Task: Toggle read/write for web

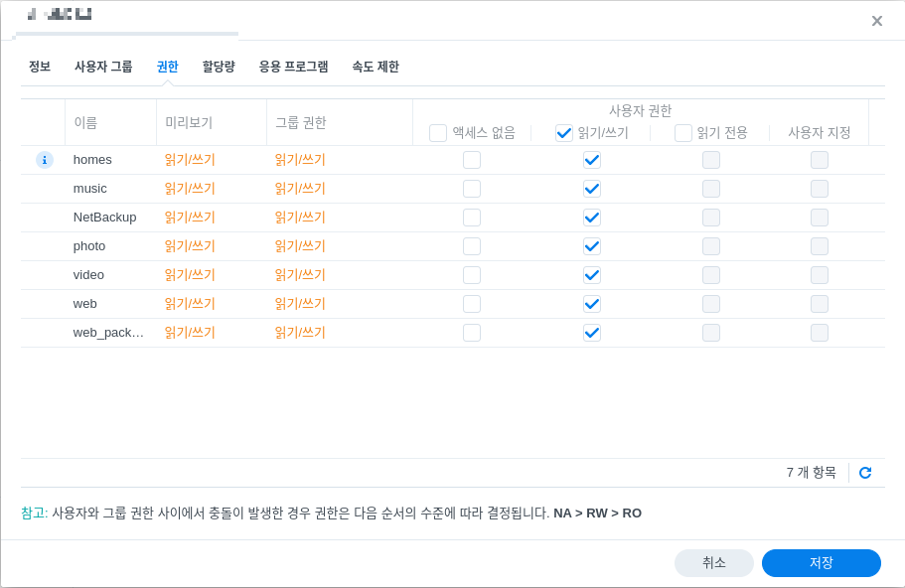Action: (x=592, y=304)
